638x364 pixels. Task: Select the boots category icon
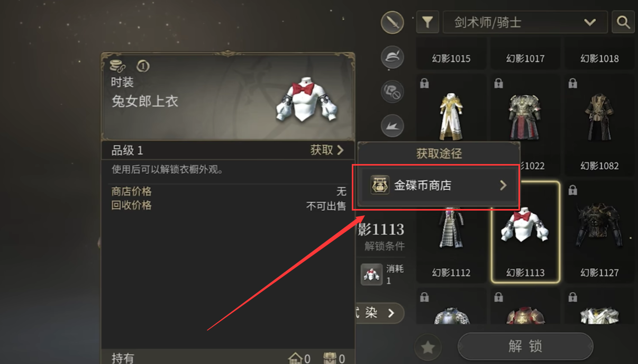point(392,126)
